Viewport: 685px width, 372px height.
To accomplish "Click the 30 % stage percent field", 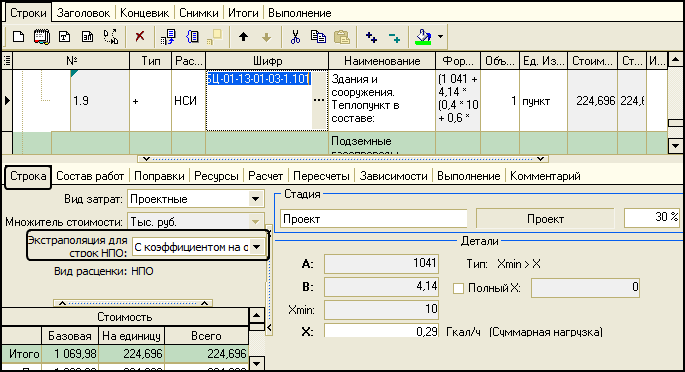I will tap(653, 217).
